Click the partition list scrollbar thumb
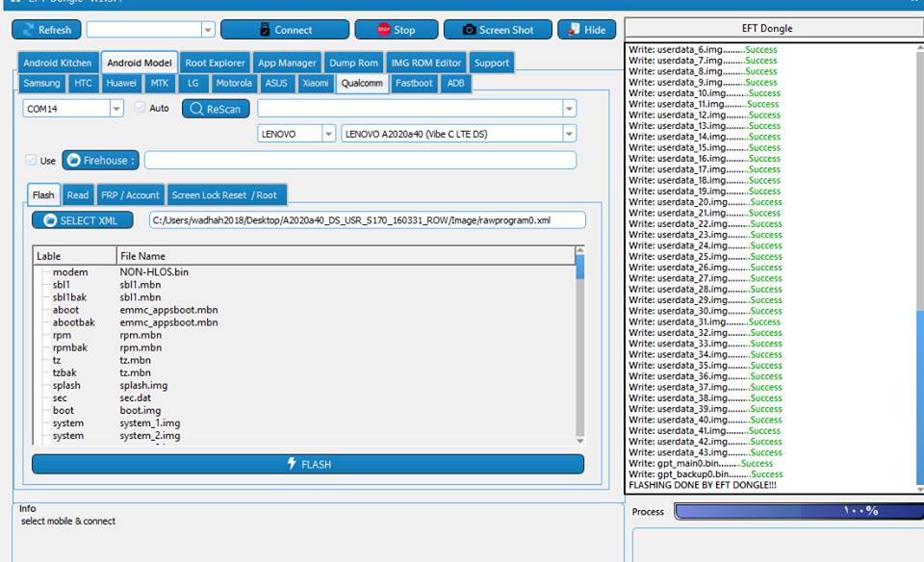The image size is (924, 562). [x=579, y=267]
